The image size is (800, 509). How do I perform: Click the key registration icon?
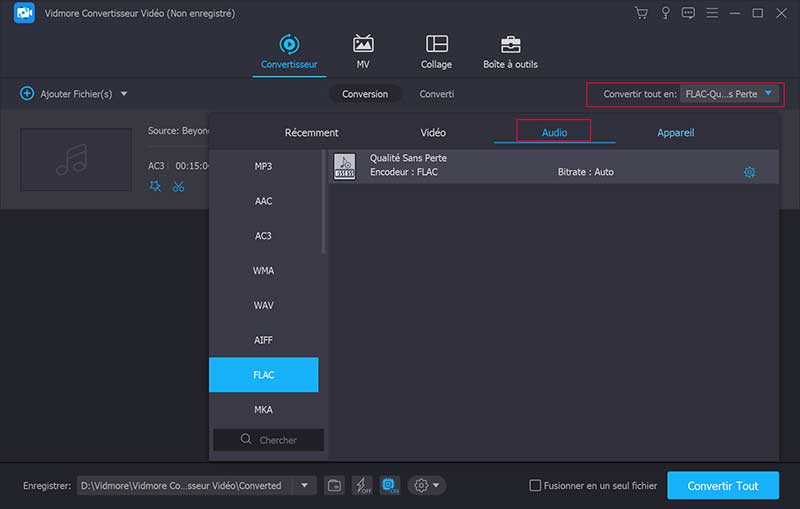(x=665, y=13)
